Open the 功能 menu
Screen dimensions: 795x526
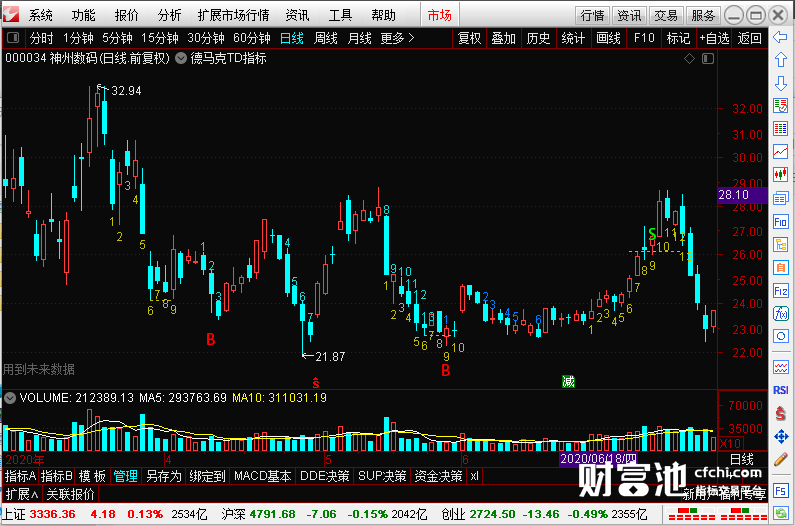coord(83,15)
